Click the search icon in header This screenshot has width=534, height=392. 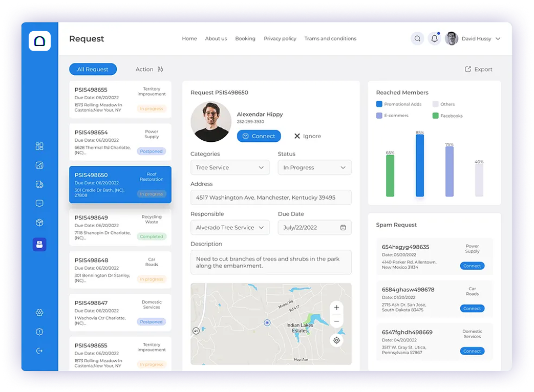[417, 38]
